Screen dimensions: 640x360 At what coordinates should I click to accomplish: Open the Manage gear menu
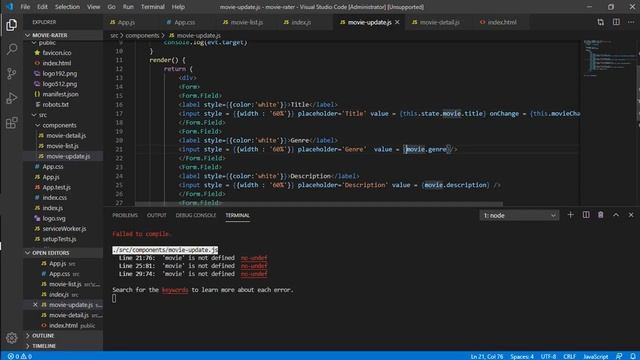pyautogui.click(x=11, y=338)
